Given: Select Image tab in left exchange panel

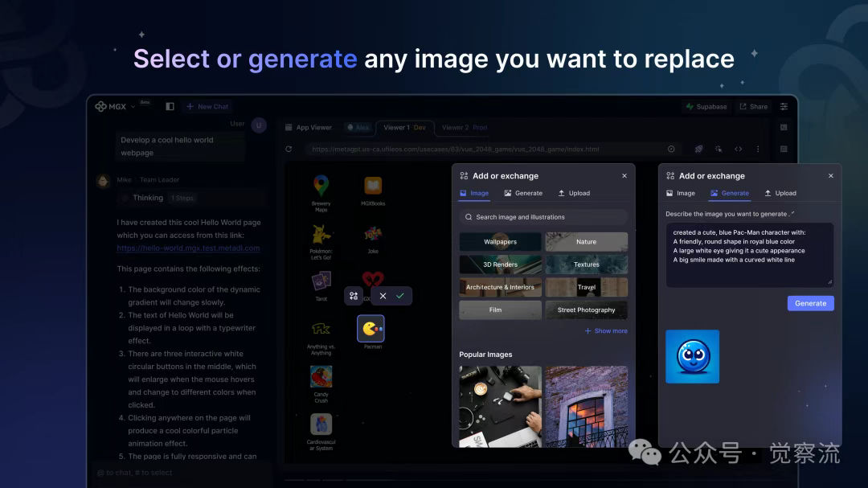Looking at the screenshot, I should tap(474, 193).
